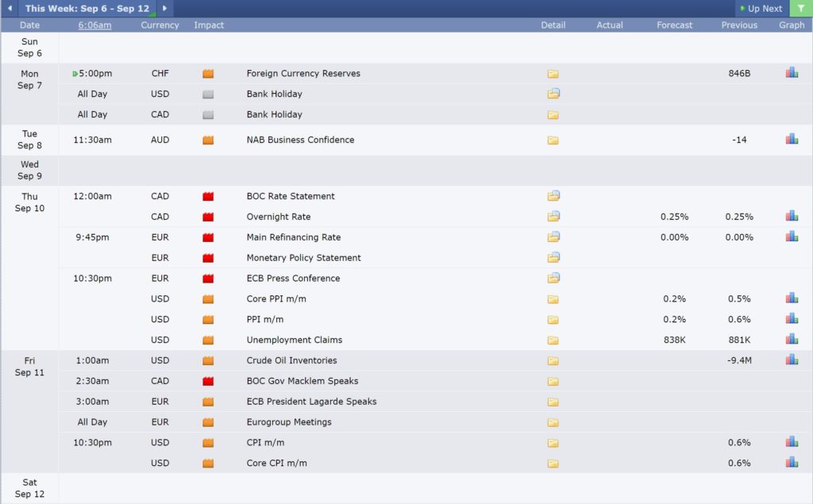The width and height of the screenshot is (813, 504).
Task: Open detail folder for ECB Press Conference
Action: tap(553, 279)
